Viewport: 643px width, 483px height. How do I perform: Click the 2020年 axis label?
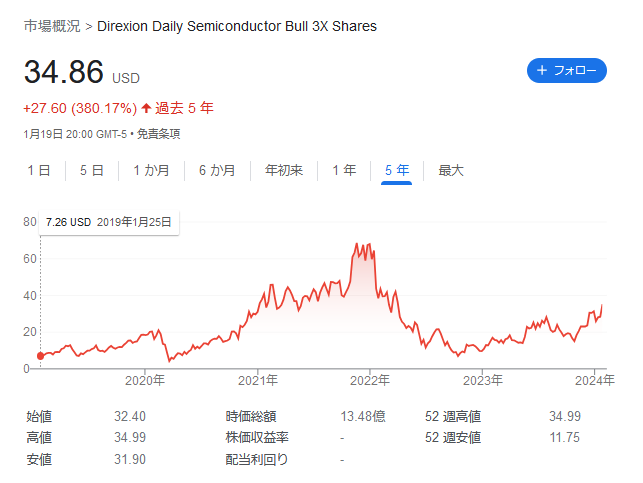tap(144, 380)
